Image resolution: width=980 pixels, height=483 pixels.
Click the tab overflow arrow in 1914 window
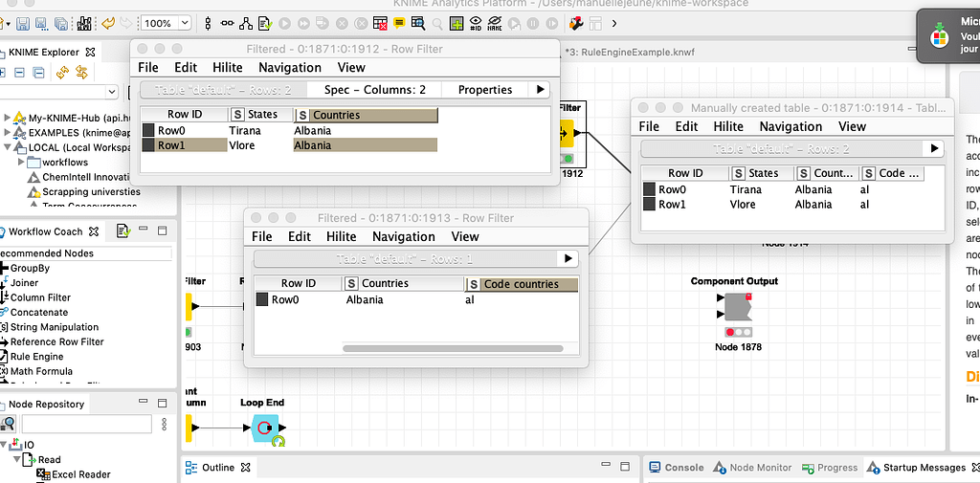[x=934, y=148]
